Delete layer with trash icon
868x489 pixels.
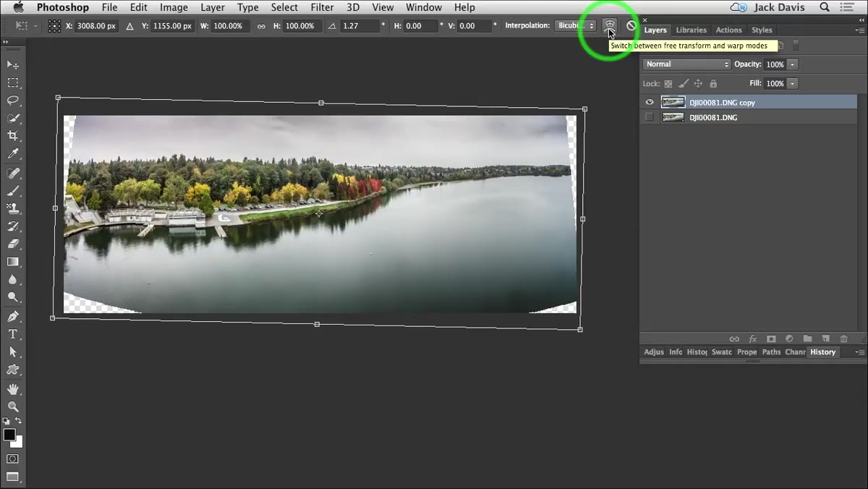843,339
